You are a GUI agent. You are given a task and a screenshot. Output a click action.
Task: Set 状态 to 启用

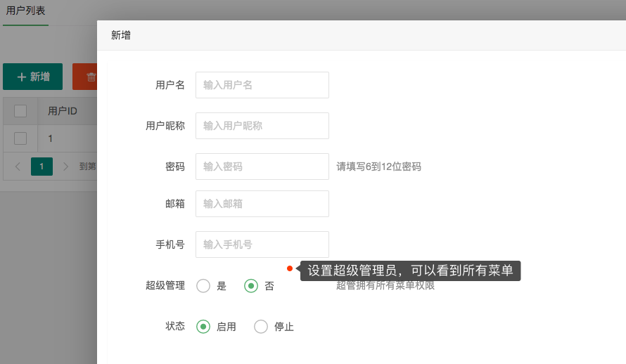click(203, 327)
